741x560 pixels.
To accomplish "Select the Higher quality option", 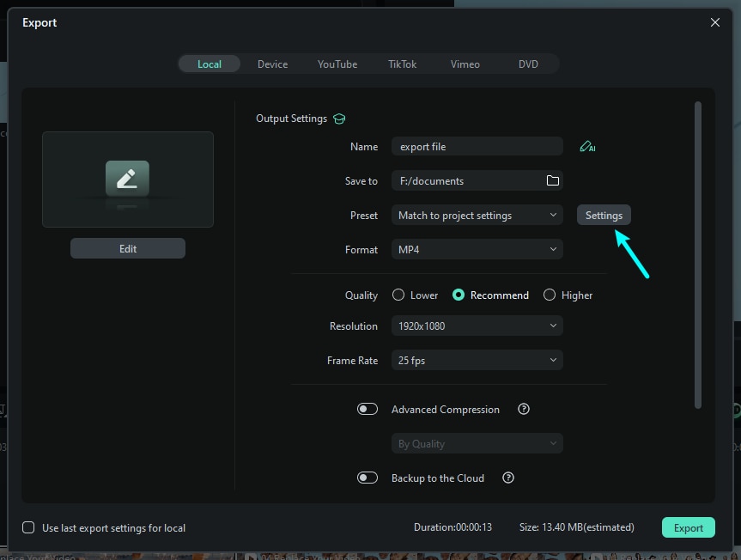I will (550, 295).
